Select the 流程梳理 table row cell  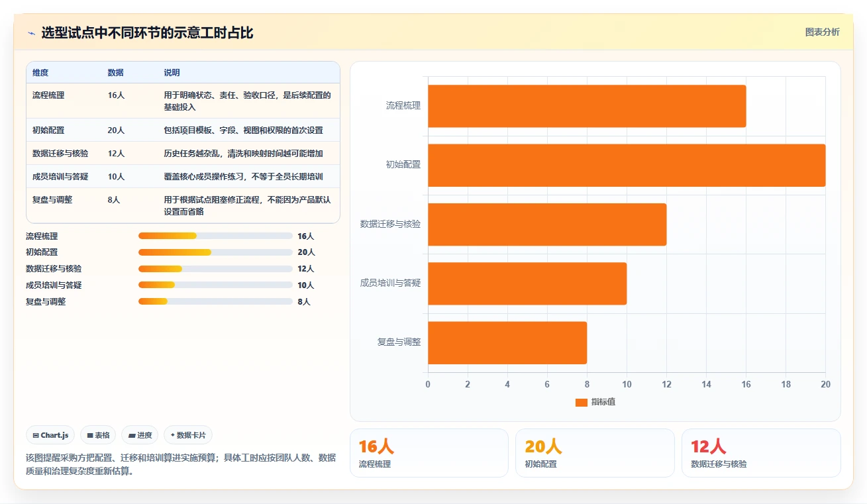(48, 95)
